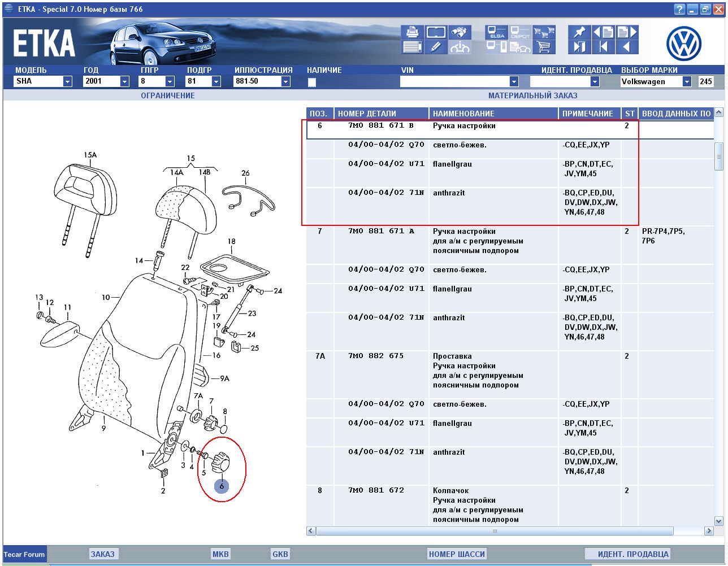Click the Volkswagen logo
728x566 pixels.
click(x=683, y=43)
